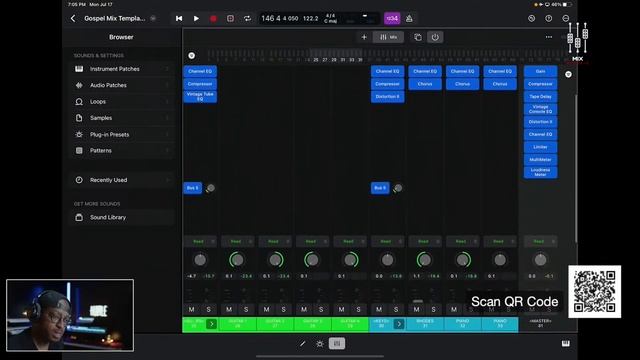Open the Master Gain plug-in
Screen dimensions: 640x360
coord(540,71)
